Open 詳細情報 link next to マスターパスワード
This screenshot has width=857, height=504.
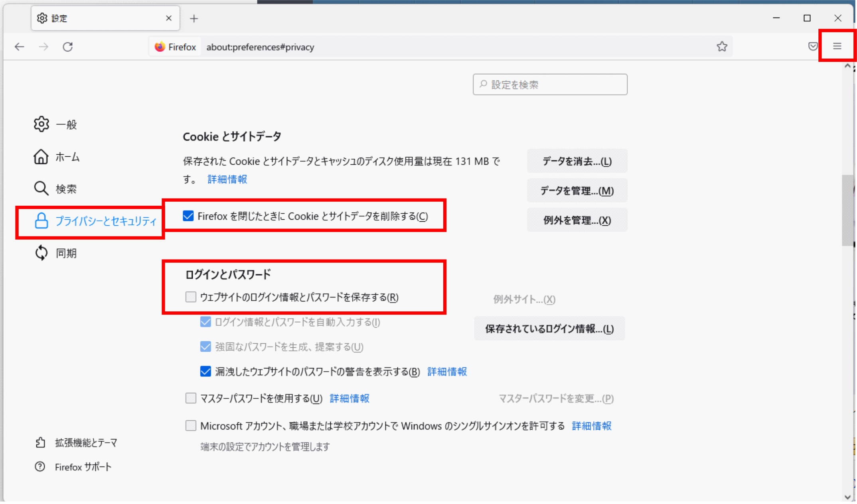tap(350, 398)
